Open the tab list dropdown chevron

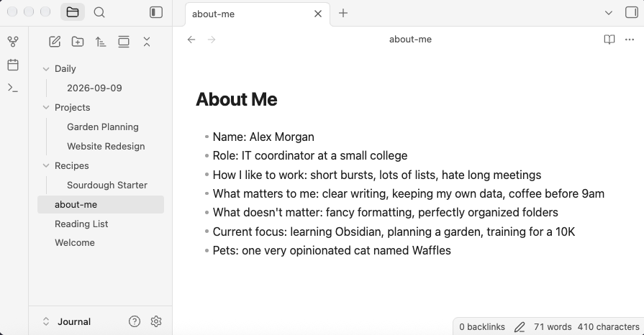pyautogui.click(x=609, y=13)
